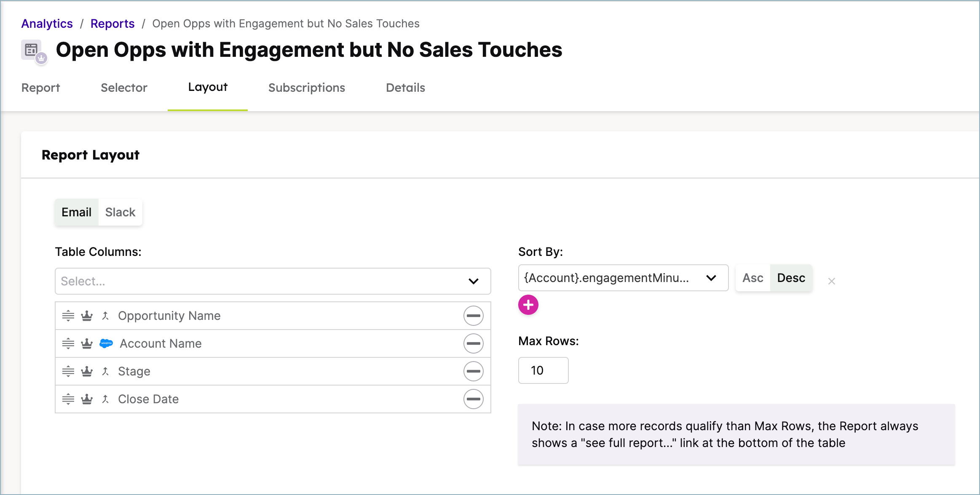Click crown icon in Stage row
Viewport: 980px width, 495px height.
pyautogui.click(x=87, y=371)
